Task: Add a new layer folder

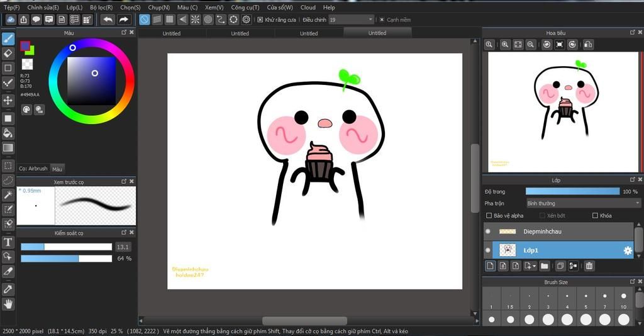Action: [545, 266]
